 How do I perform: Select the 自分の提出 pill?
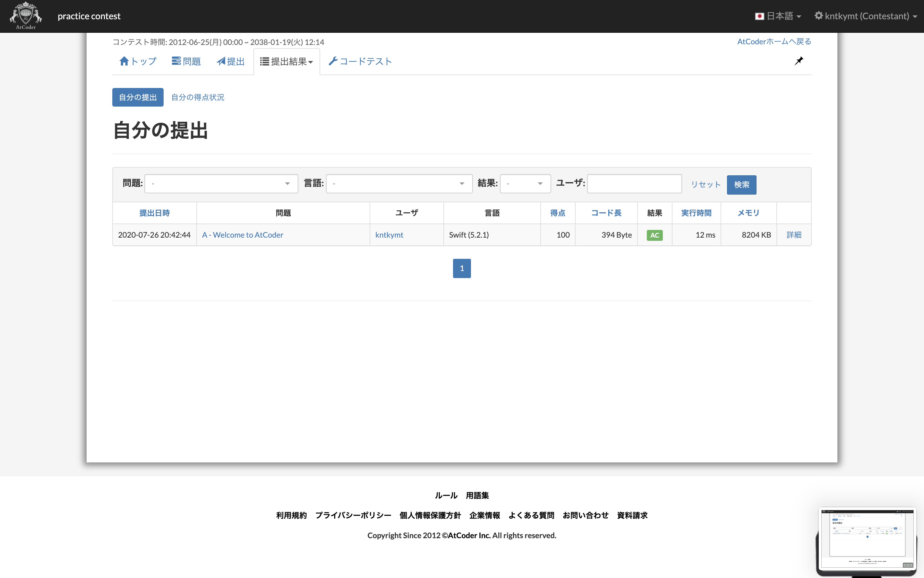pyautogui.click(x=138, y=98)
